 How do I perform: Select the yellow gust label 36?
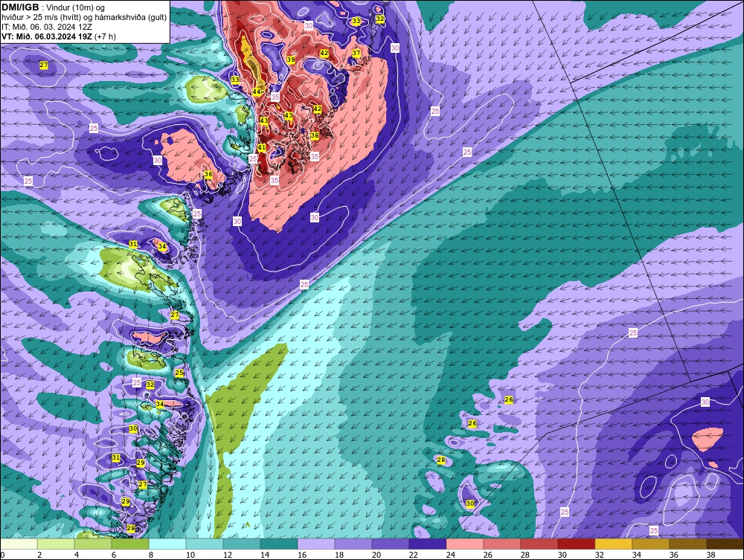click(x=208, y=175)
